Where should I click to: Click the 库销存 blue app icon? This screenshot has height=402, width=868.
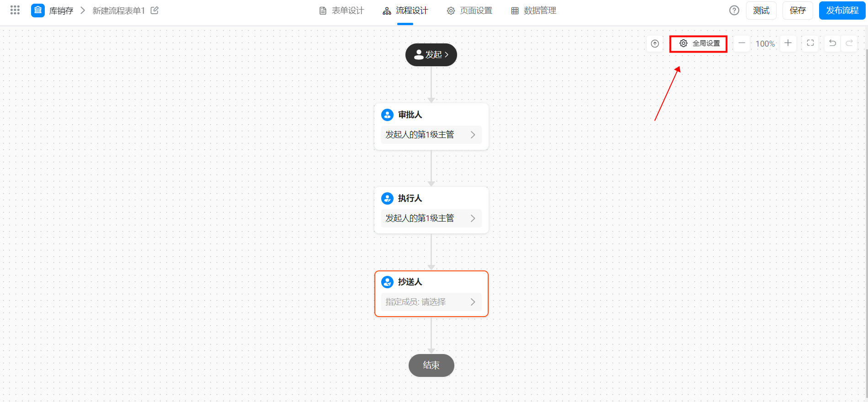38,10
